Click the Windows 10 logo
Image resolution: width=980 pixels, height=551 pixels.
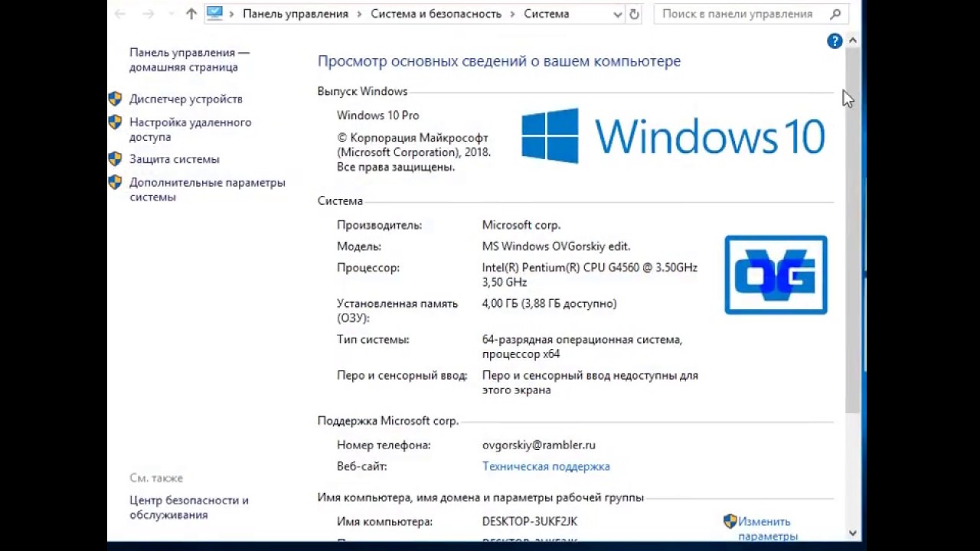(673, 136)
